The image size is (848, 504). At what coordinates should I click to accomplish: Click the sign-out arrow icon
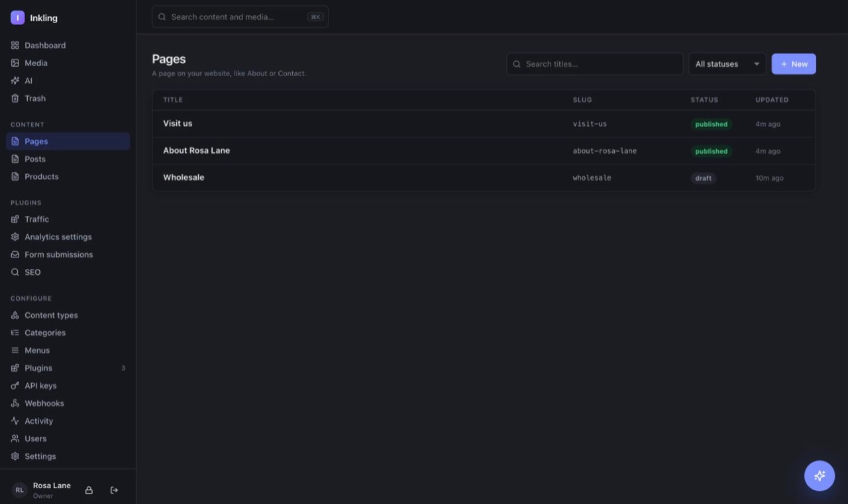(x=114, y=490)
